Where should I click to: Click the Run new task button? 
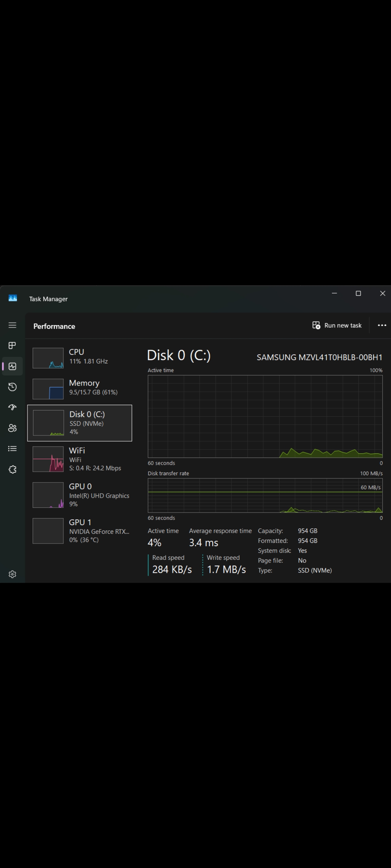pos(337,325)
